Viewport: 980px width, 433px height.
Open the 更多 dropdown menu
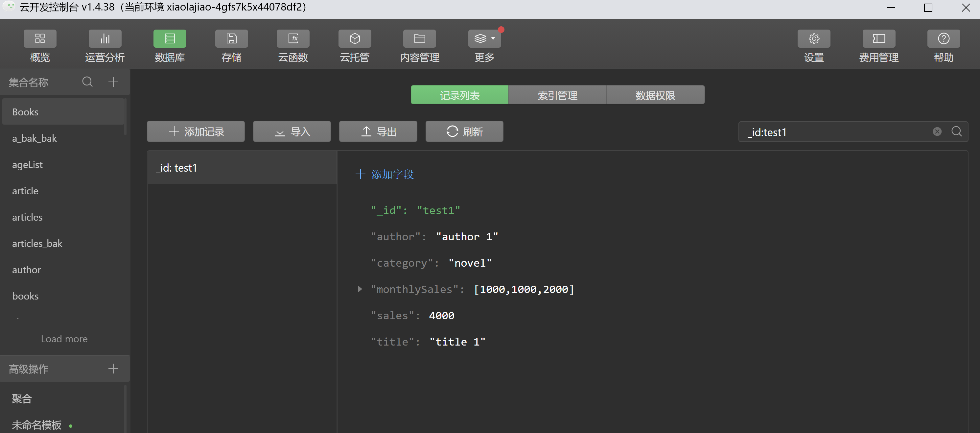click(484, 39)
